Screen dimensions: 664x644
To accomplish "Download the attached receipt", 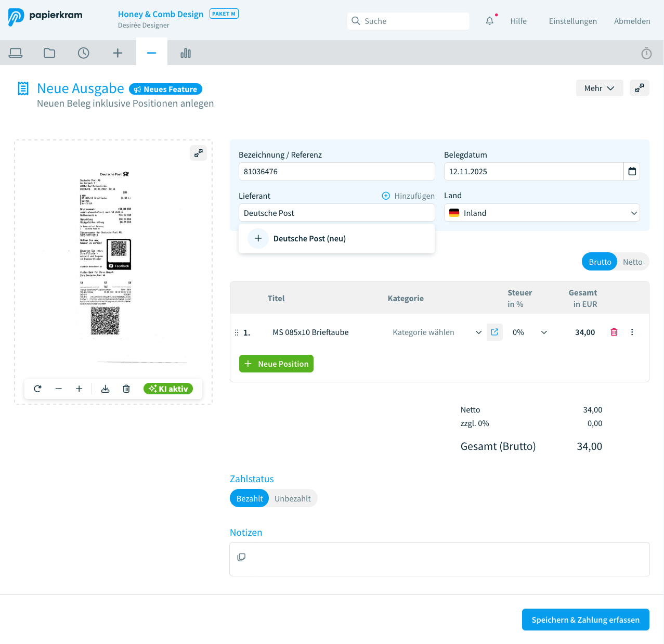I will [x=105, y=389].
